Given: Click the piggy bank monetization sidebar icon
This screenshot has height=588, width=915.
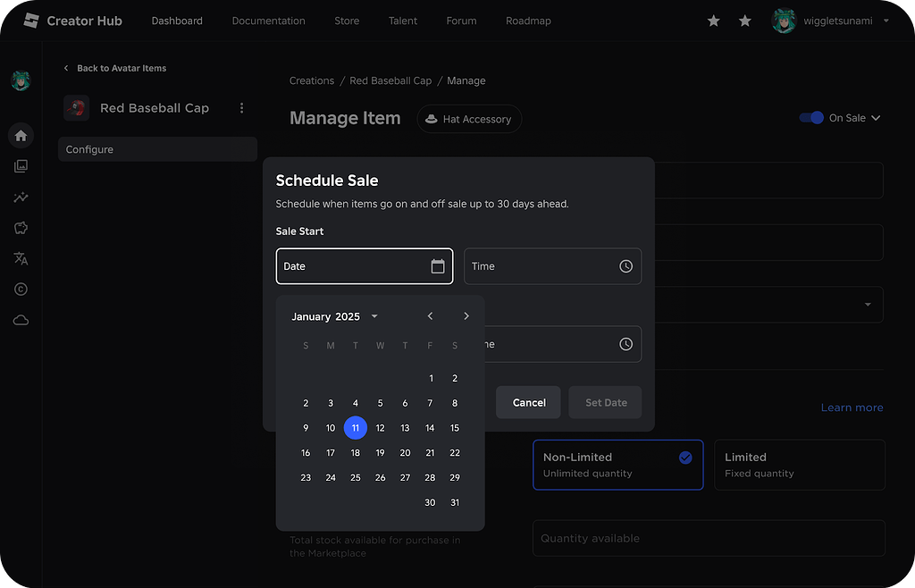Looking at the screenshot, I should [20, 228].
